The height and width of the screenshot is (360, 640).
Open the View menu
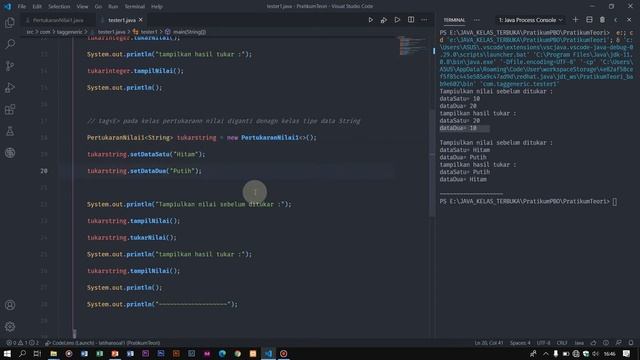(82, 7)
